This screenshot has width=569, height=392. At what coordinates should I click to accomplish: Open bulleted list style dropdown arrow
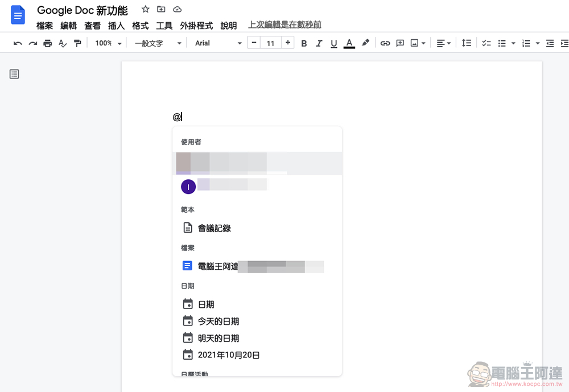point(513,43)
